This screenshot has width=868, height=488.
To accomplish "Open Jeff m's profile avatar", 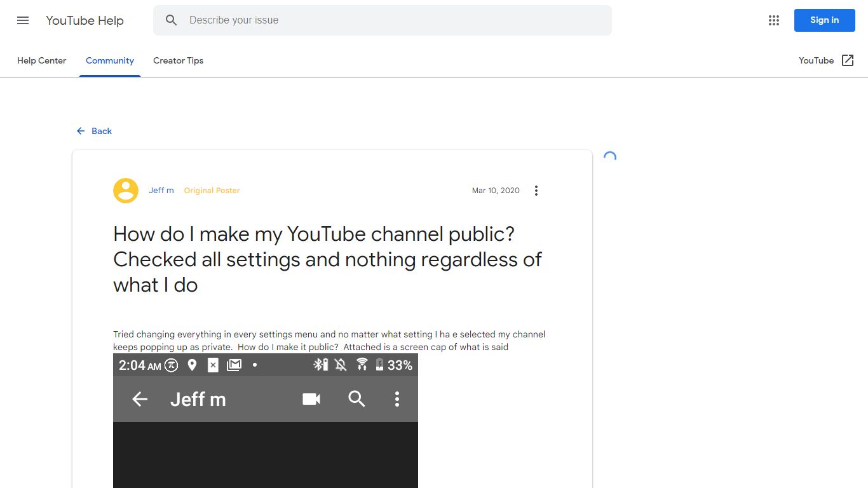I will point(126,191).
